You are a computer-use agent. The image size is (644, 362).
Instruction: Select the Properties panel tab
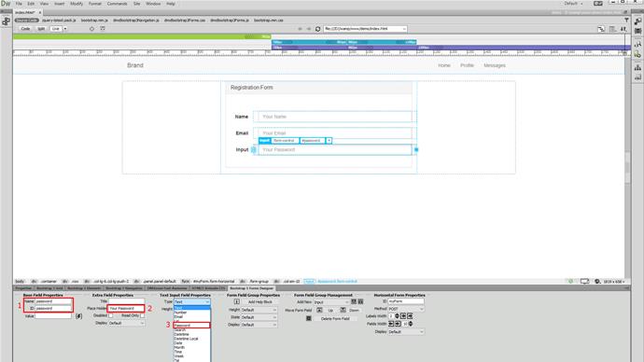click(23, 288)
